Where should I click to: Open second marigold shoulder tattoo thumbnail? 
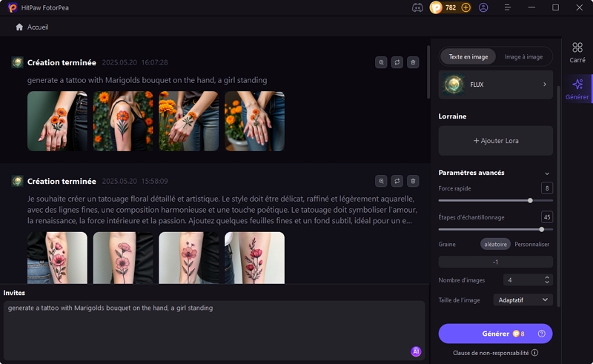[x=123, y=121]
